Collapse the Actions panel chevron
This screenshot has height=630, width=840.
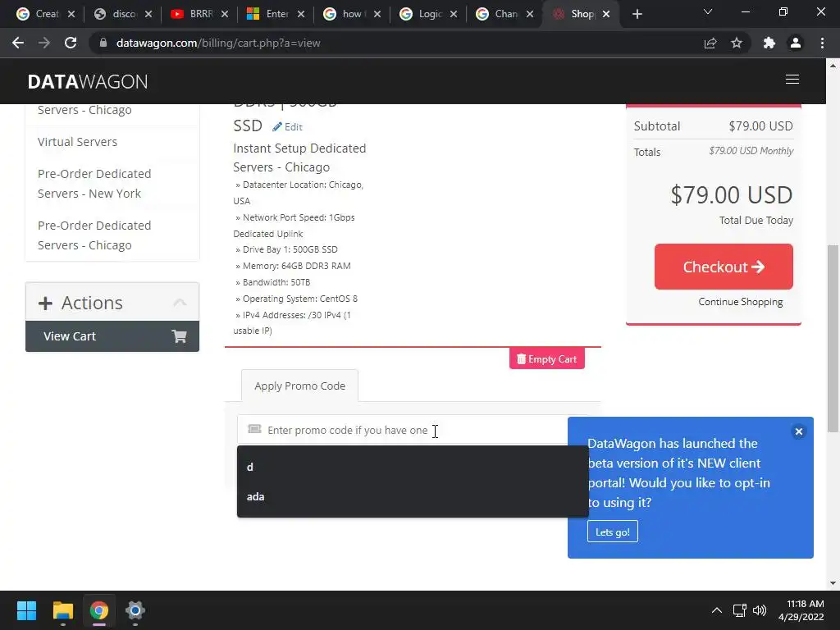tap(180, 303)
